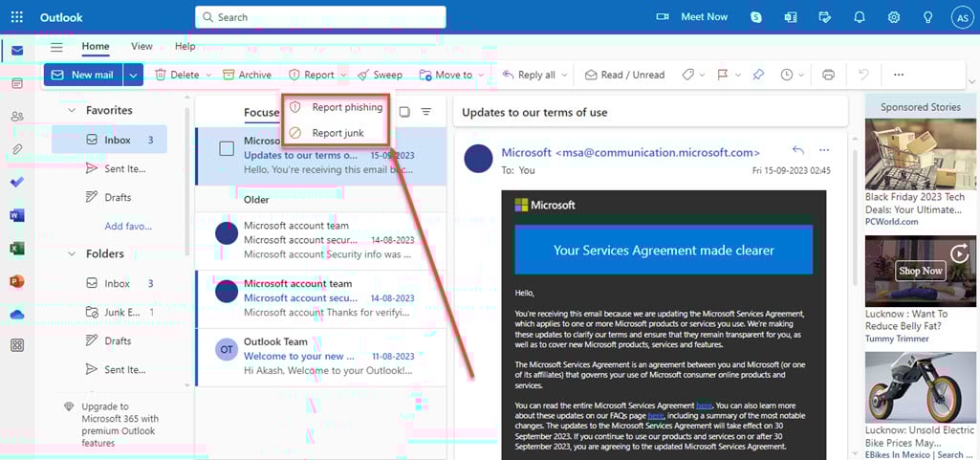Open To Do checkmark app
The width and height of the screenshot is (980, 460).
[17, 183]
